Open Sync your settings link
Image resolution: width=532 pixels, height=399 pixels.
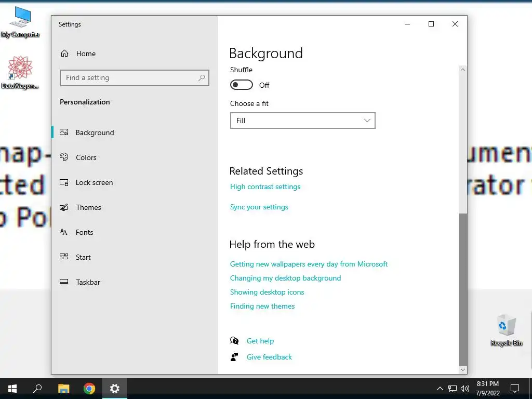(259, 207)
